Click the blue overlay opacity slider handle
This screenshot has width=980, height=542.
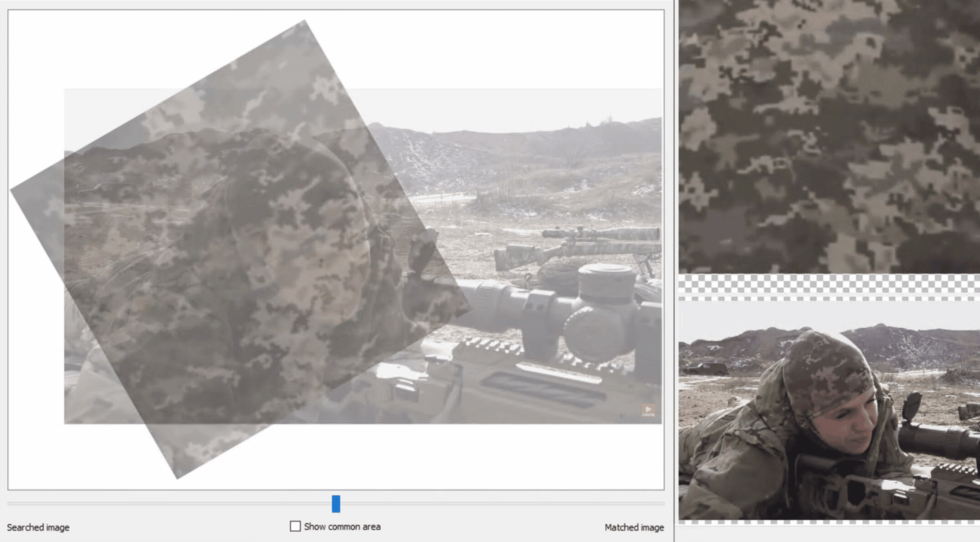point(336,504)
